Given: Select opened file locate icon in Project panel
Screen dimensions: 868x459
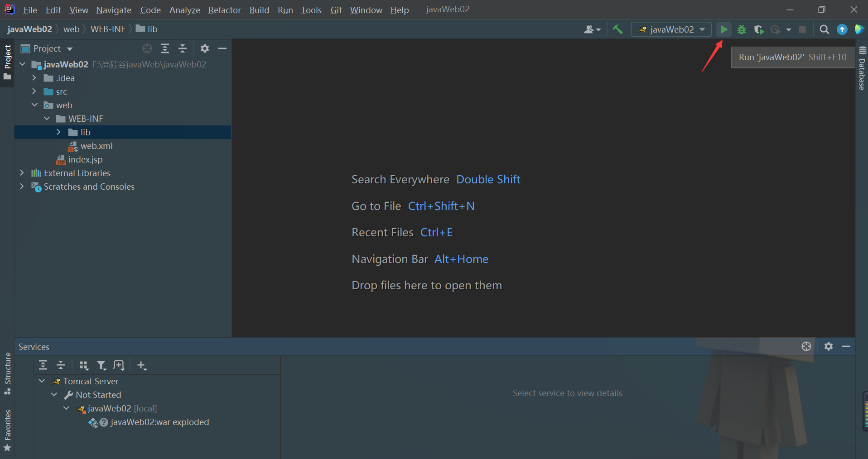Looking at the screenshot, I should click(x=147, y=48).
